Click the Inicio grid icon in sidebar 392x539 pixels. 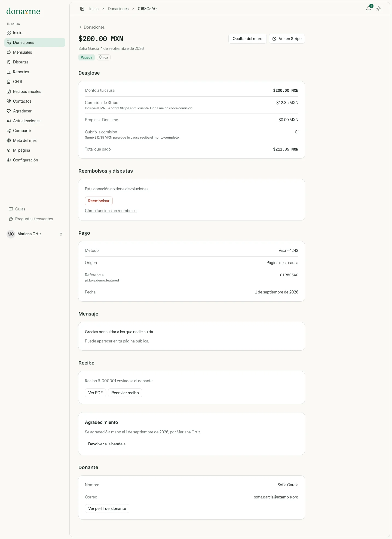pyautogui.click(x=9, y=33)
